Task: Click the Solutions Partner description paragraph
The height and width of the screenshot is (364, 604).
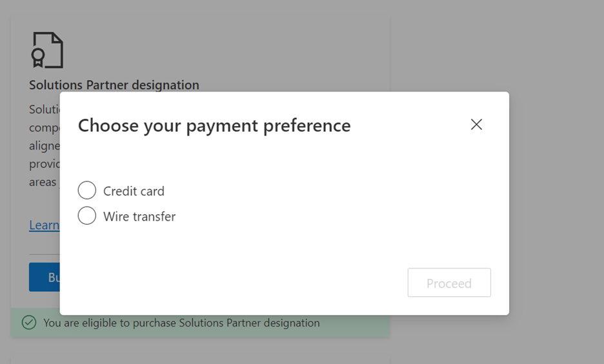Action: pyautogui.click(x=44, y=146)
